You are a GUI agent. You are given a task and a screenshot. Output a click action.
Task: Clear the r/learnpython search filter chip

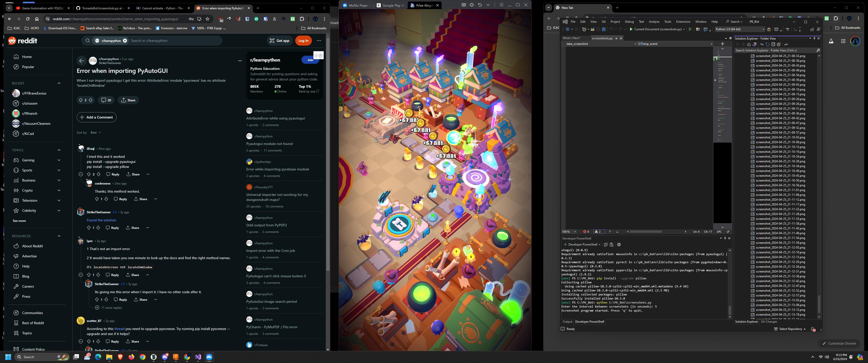click(125, 41)
